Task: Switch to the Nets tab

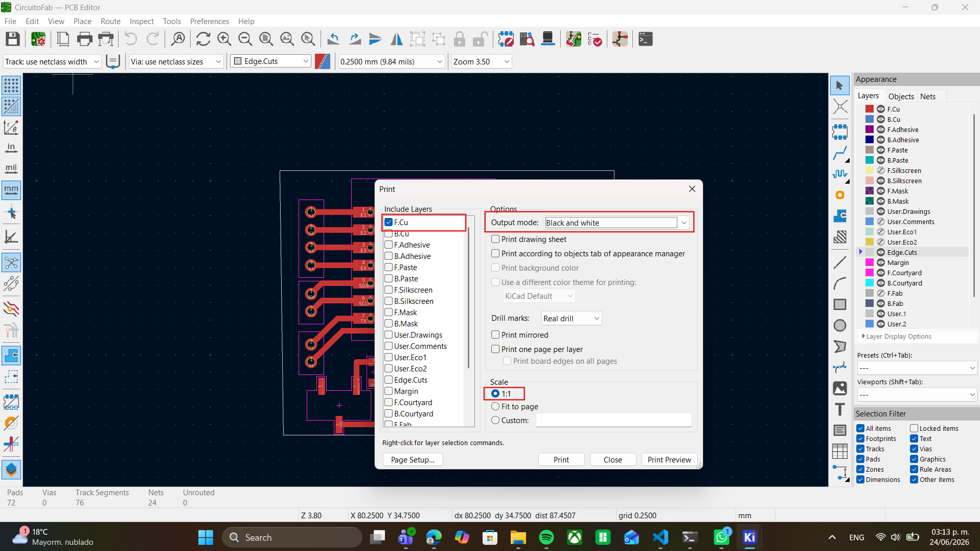Action: coord(927,96)
